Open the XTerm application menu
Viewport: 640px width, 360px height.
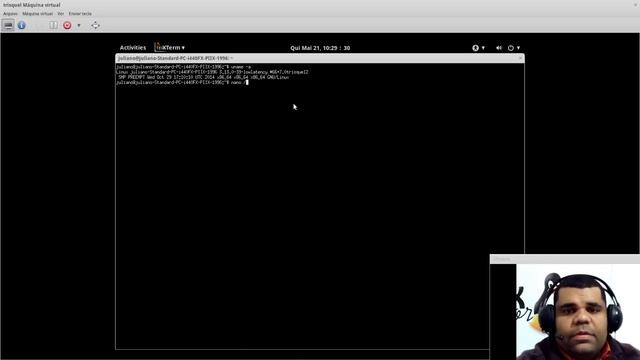tap(169, 48)
